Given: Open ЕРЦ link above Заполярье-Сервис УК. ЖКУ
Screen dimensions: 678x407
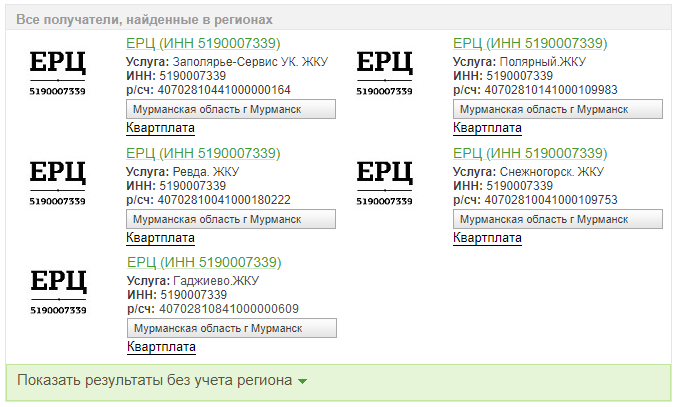Looking at the screenshot, I should pyautogui.click(x=203, y=43).
